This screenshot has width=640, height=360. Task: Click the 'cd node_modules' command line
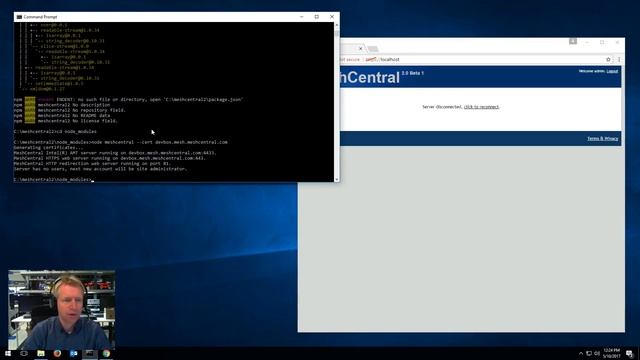[55, 131]
